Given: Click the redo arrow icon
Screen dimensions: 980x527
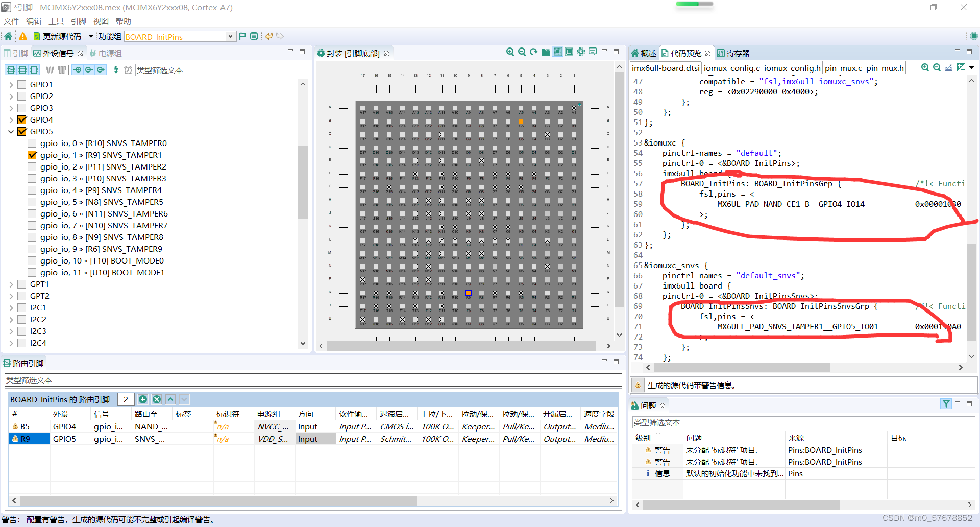Looking at the screenshot, I should [280, 36].
